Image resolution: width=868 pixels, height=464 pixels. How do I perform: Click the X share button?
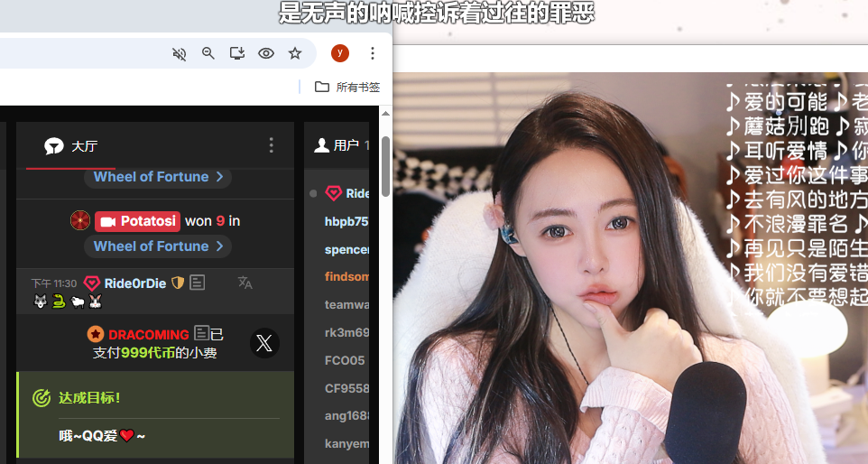pyautogui.click(x=263, y=343)
